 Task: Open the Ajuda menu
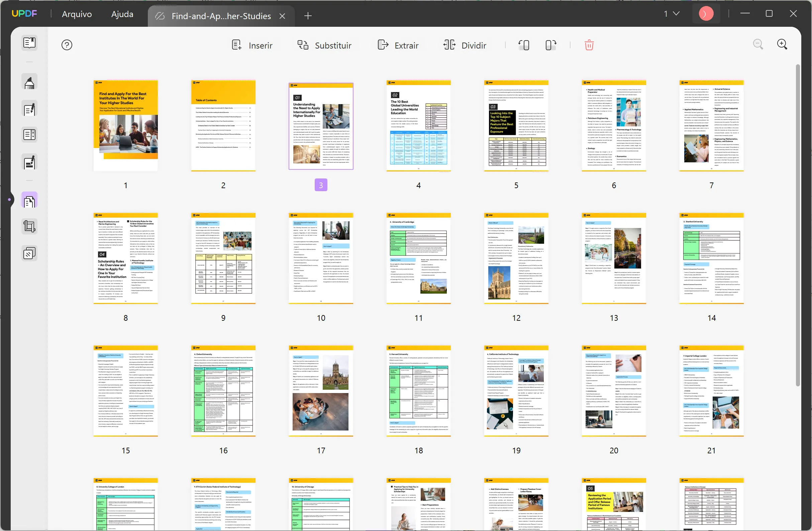pyautogui.click(x=121, y=14)
